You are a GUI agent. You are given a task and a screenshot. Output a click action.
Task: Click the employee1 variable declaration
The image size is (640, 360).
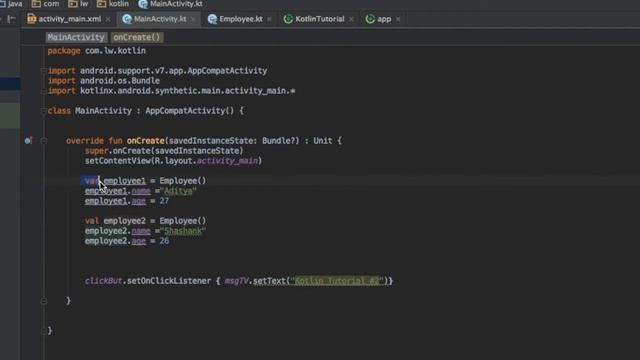124,181
